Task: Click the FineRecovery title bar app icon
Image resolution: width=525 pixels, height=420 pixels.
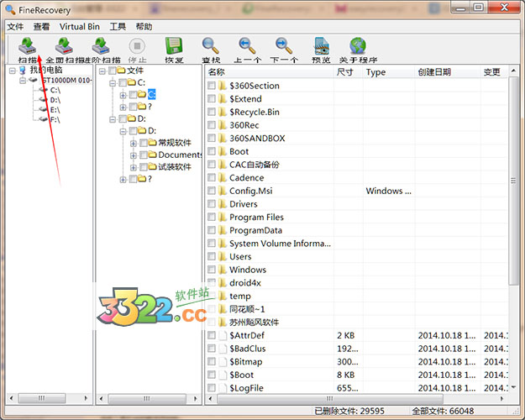Action: (x=11, y=10)
